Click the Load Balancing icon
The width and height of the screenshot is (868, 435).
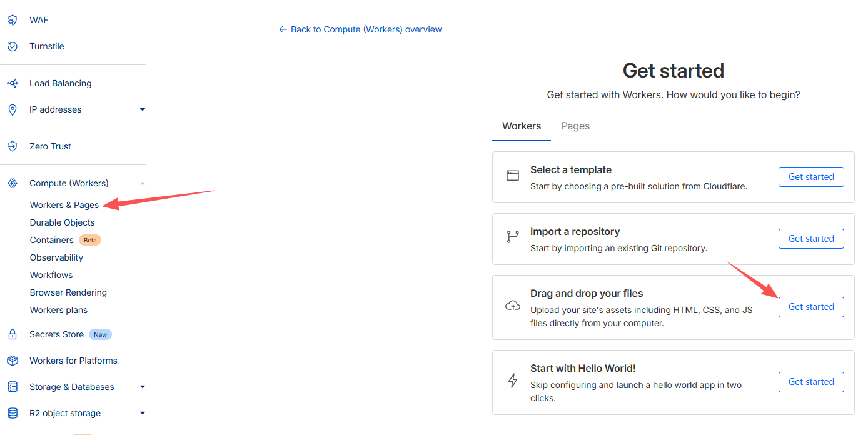coord(12,83)
